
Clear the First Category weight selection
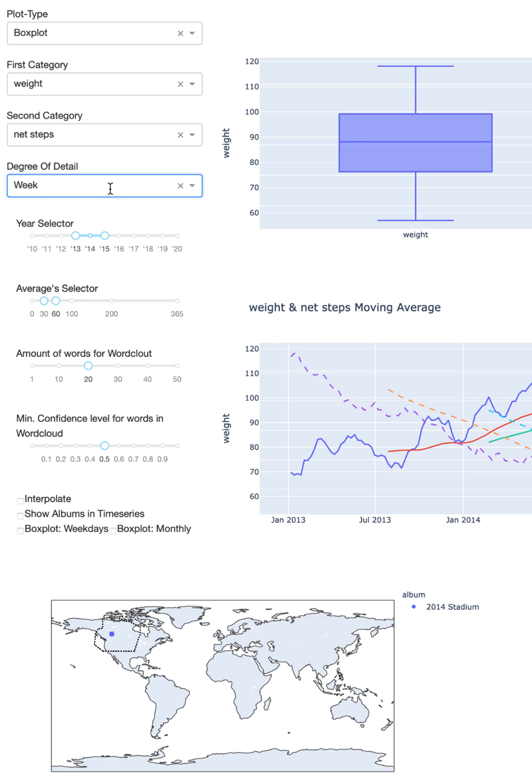[x=180, y=84]
